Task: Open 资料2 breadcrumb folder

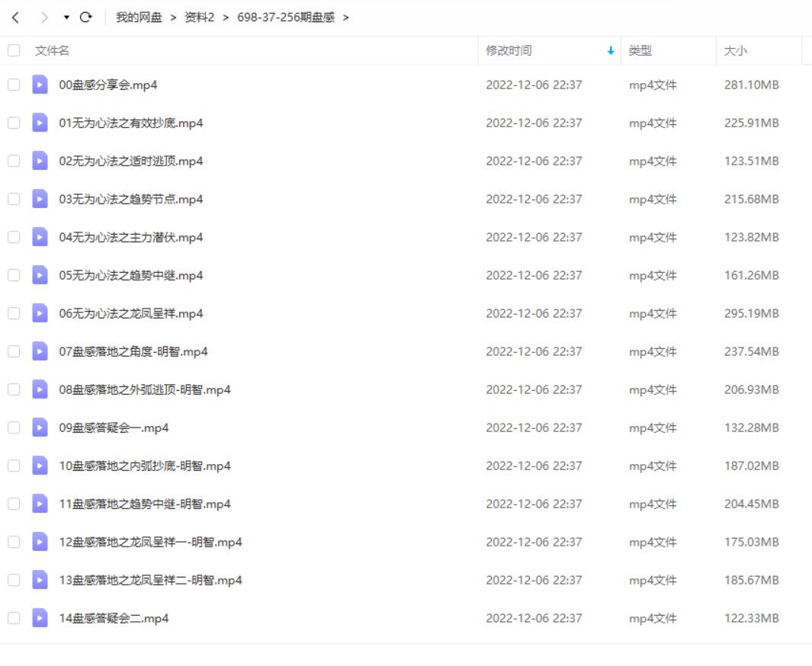Action: pos(199,18)
